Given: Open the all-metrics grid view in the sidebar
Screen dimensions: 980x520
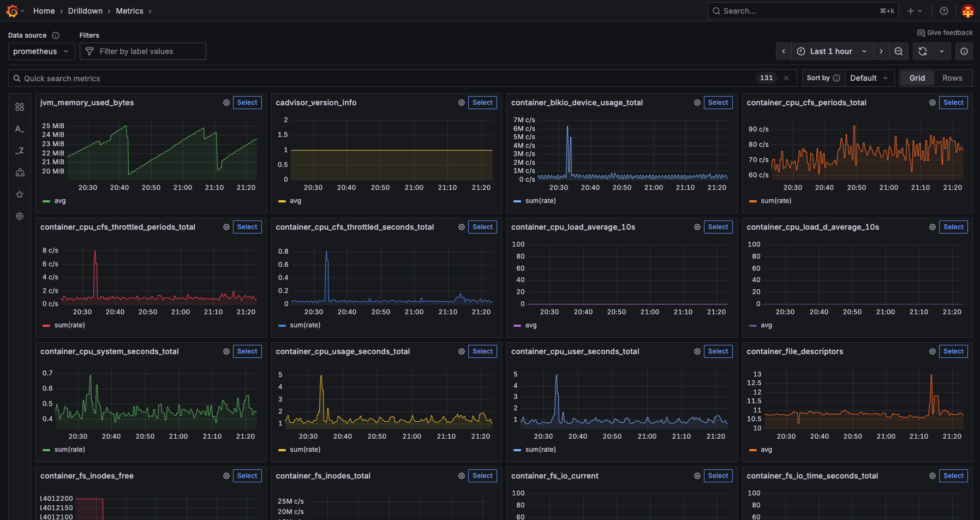Looking at the screenshot, I should coord(20,107).
